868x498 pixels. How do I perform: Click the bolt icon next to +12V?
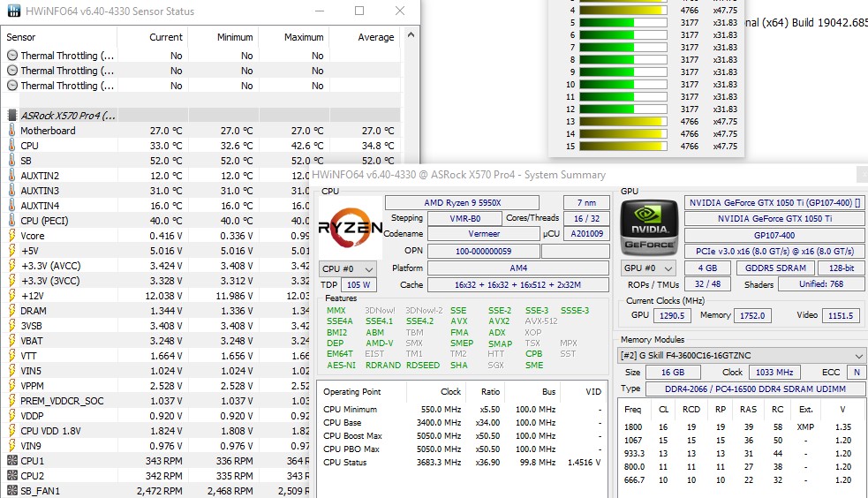click(11, 295)
